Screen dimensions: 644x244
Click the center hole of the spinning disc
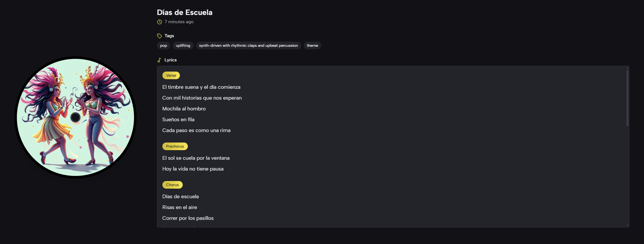coord(75,117)
